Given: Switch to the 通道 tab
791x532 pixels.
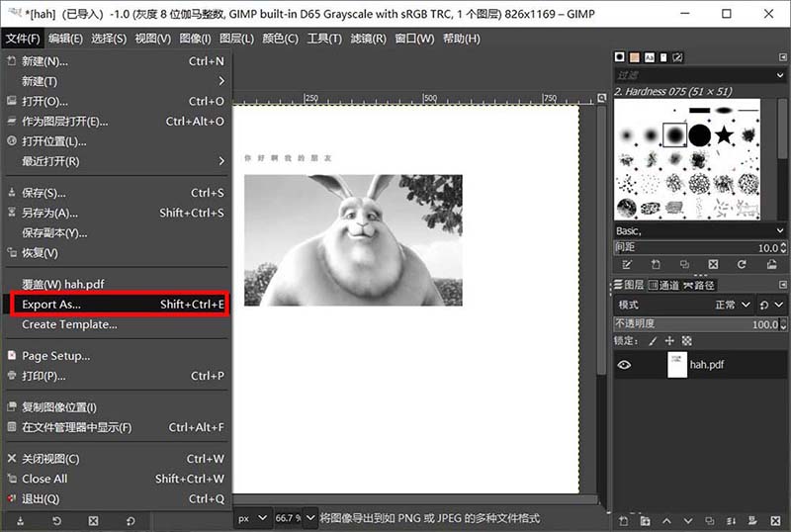Looking at the screenshot, I should click(x=663, y=285).
